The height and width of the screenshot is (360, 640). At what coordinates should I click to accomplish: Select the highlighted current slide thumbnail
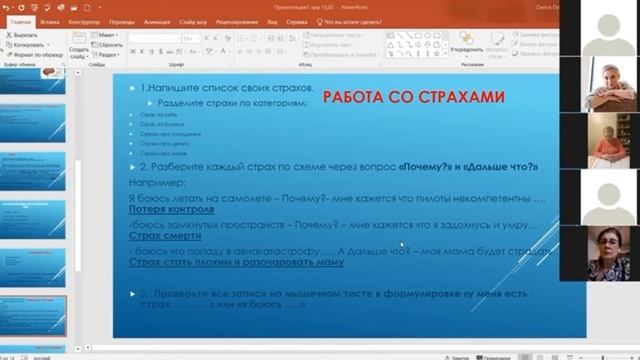coord(33,316)
